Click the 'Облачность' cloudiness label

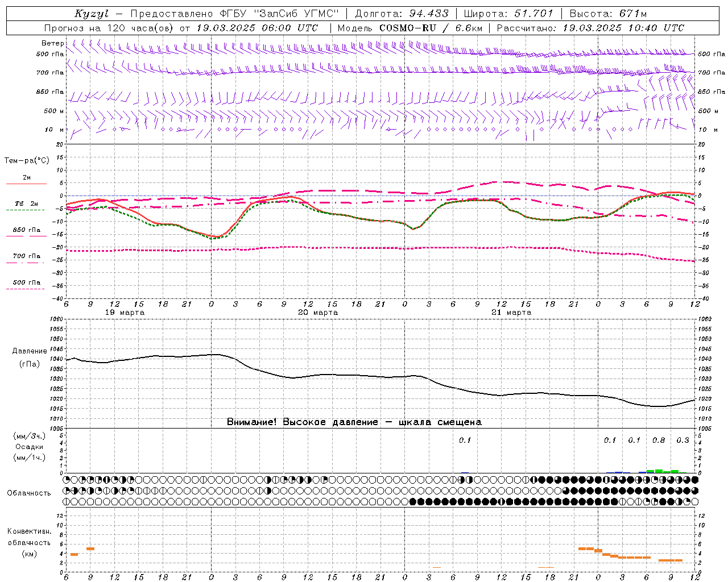[x=29, y=493]
